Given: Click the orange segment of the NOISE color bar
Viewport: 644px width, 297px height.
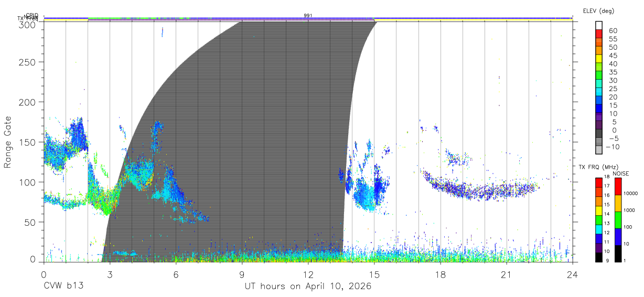Looking at the screenshot, I should 617,203.
